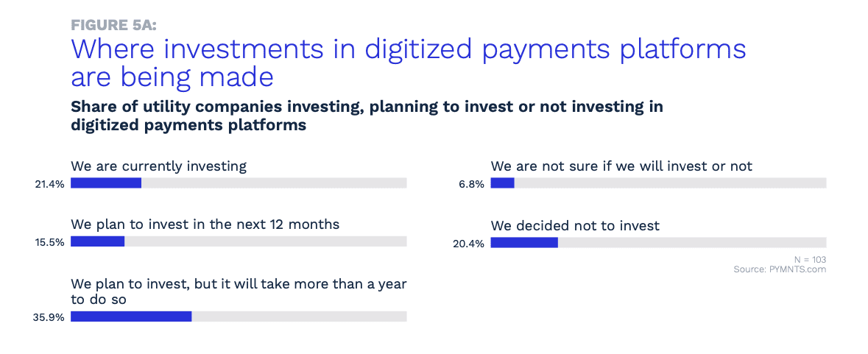Select the chart title about digitized payments platforms
This screenshot has width=868, height=354.
coord(408,62)
